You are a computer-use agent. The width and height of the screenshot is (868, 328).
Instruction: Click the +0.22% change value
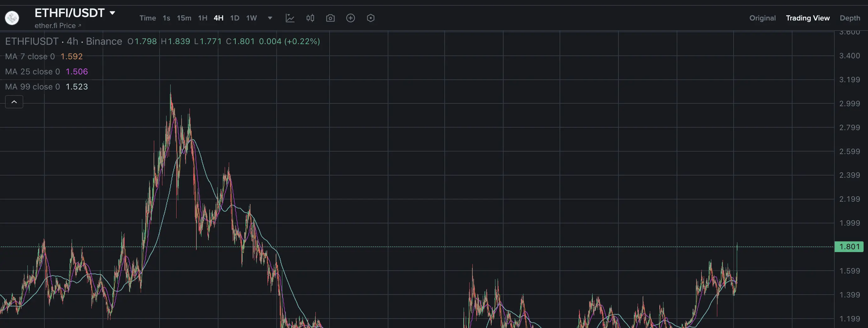[302, 41]
